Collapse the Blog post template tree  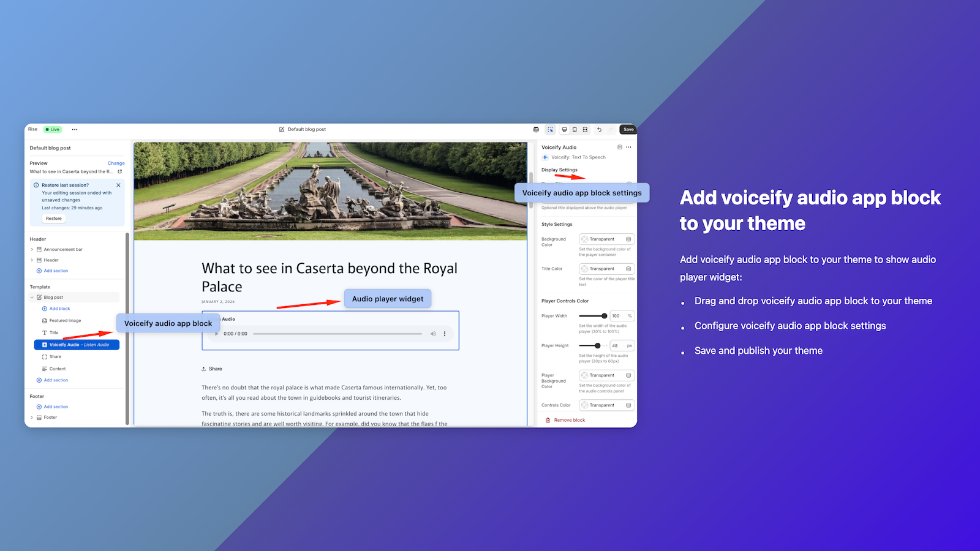[x=32, y=297]
